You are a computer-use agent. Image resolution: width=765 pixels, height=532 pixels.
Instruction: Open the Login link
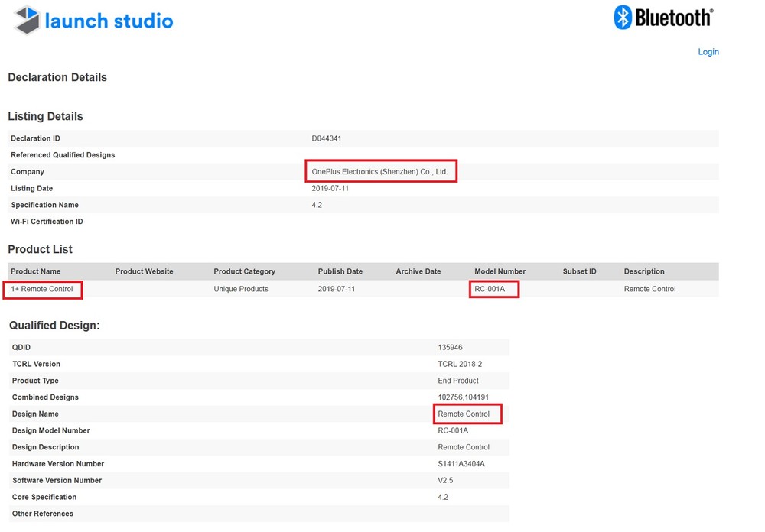pos(708,52)
